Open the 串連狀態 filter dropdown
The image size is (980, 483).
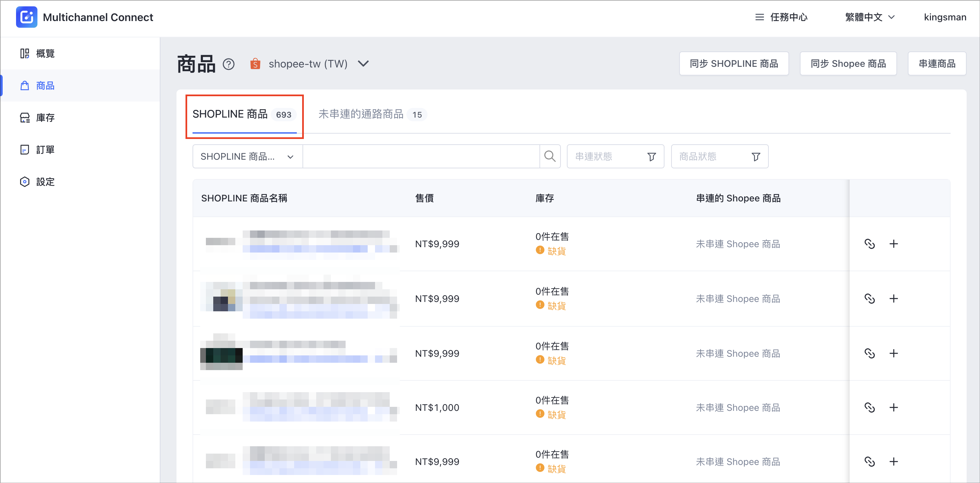click(x=615, y=156)
